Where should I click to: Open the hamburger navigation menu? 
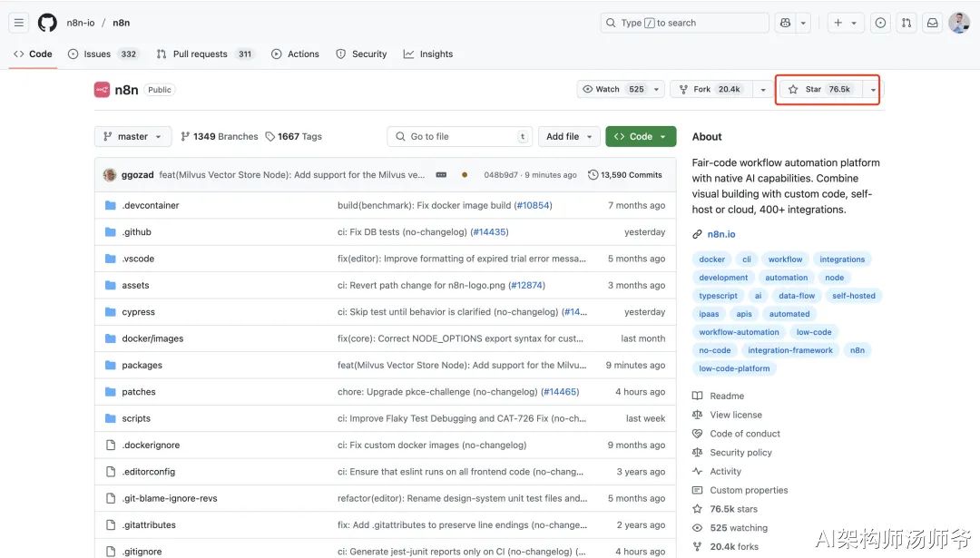(x=19, y=23)
